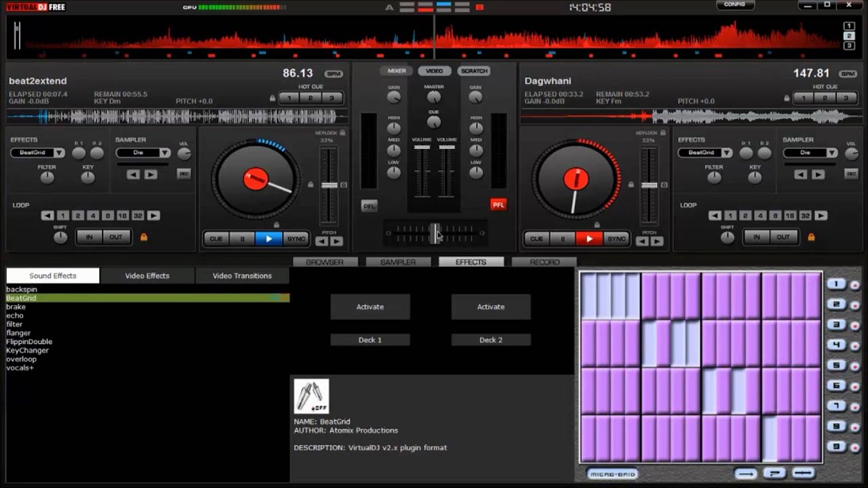
Task: Select beatgrid pattern slot 1
Action: [836, 285]
